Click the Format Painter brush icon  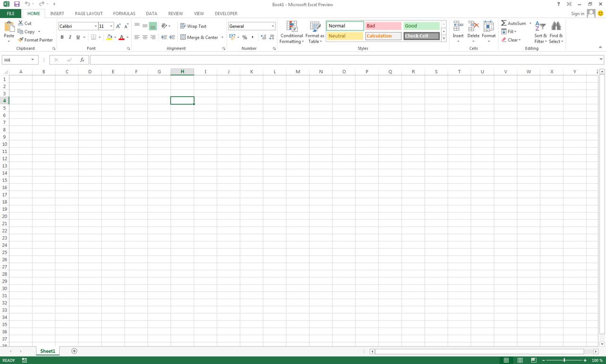21,40
